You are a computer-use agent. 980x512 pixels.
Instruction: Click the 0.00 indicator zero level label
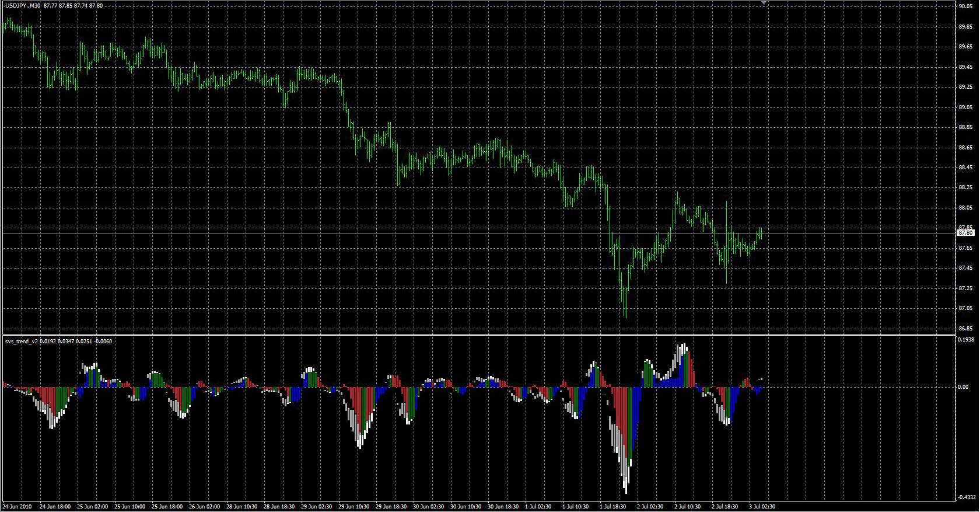point(964,386)
